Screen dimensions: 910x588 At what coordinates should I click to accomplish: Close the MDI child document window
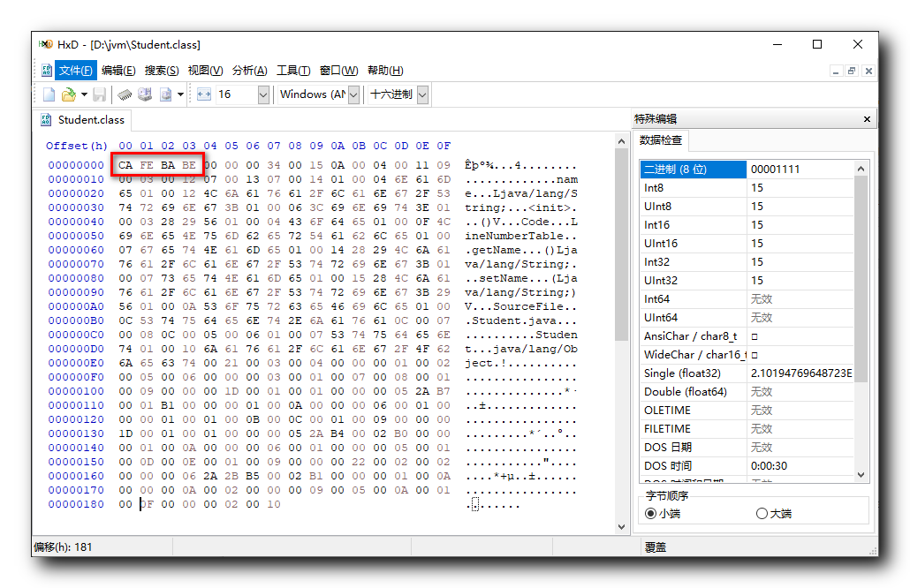(868, 71)
